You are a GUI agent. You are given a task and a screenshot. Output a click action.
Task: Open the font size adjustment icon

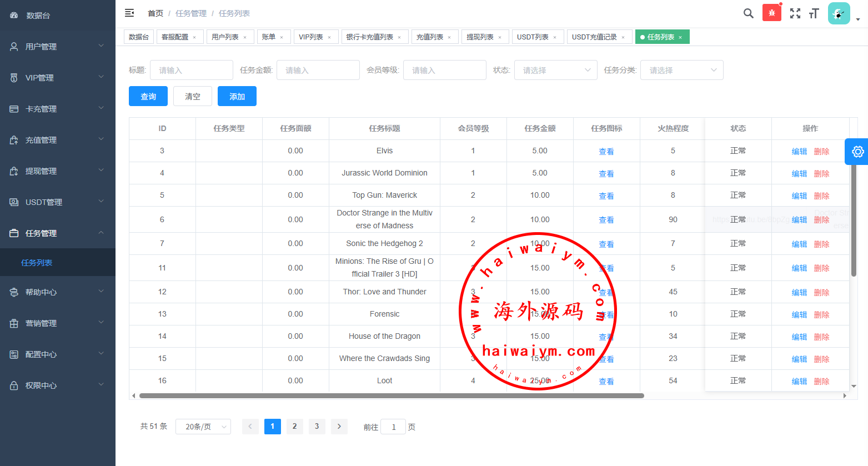[x=814, y=13]
